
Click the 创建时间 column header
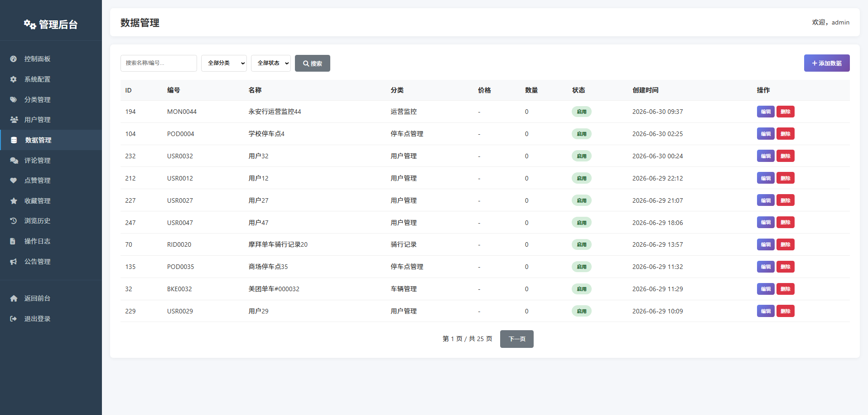646,90
